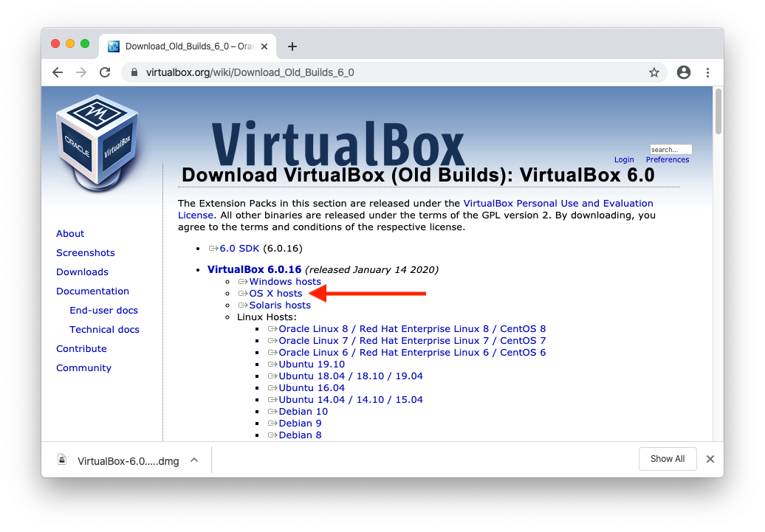This screenshot has height=532, width=765.
Task: Click the VirtualBox 6.0.16 heading link
Action: (x=254, y=269)
